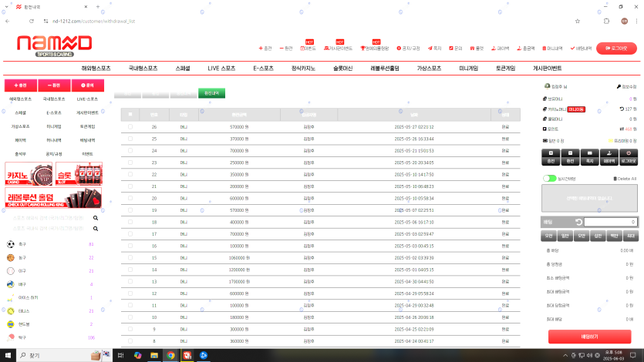This screenshot has height=362, width=644.
Task: Open the LIVE 스포츠 main menu
Action: [221, 68]
